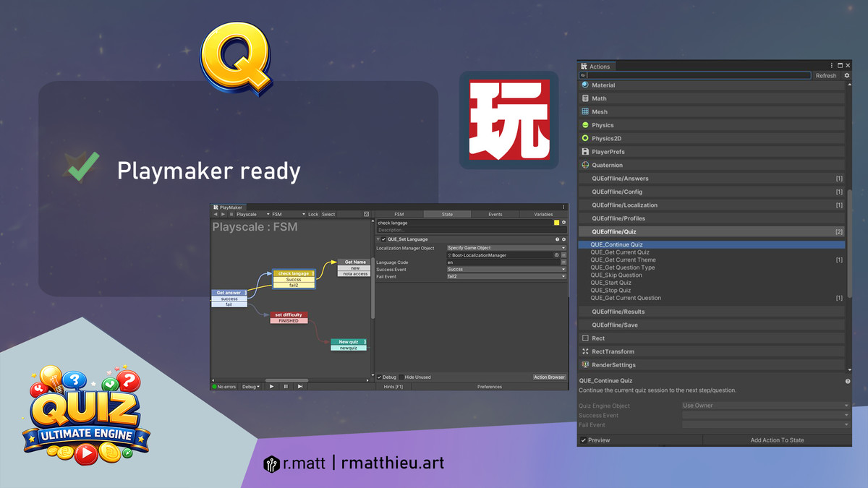Viewport: 868px width, 488px height.
Task: Click the Refresh button
Action: 826,75
